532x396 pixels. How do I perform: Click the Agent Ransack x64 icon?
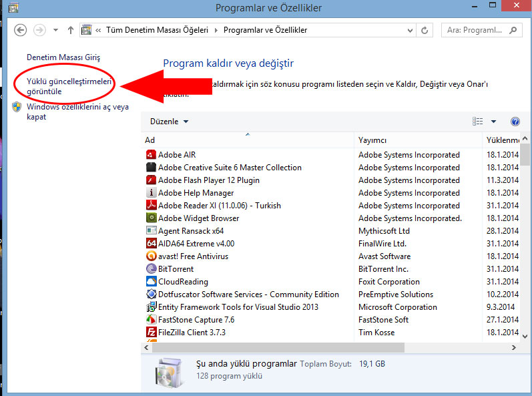(151, 231)
